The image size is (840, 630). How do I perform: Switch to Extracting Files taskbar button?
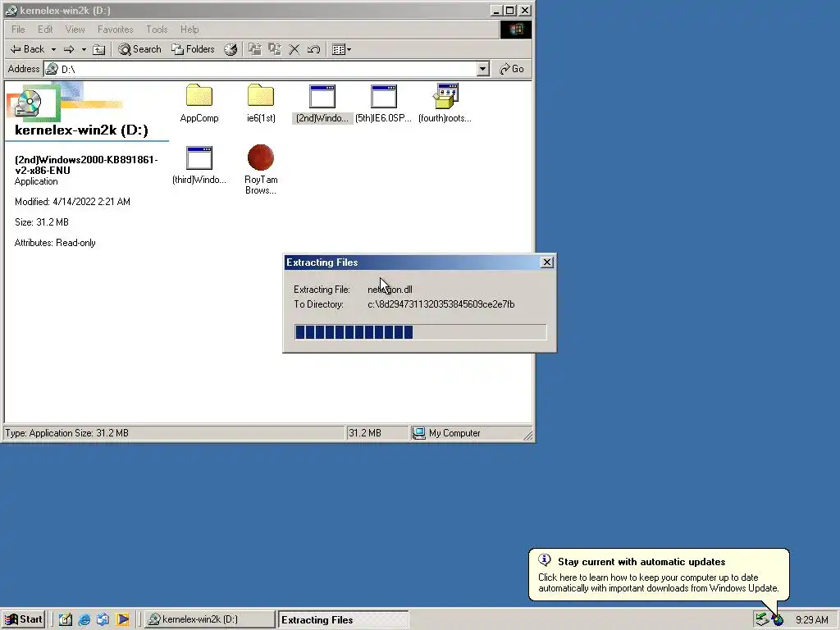point(343,620)
